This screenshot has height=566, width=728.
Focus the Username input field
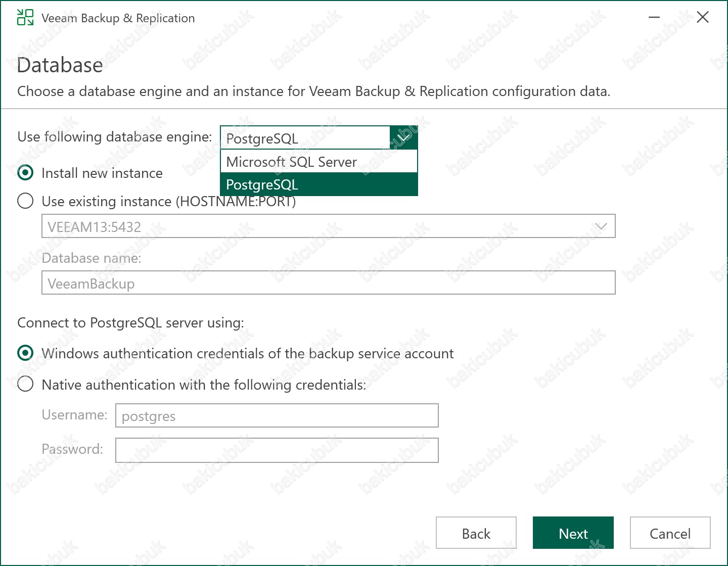click(x=277, y=416)
